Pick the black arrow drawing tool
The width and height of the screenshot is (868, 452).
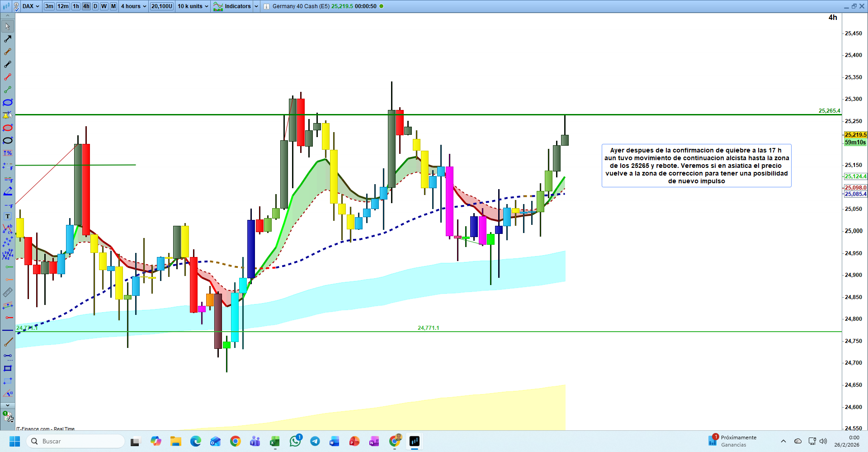click(x=8, y=39)
